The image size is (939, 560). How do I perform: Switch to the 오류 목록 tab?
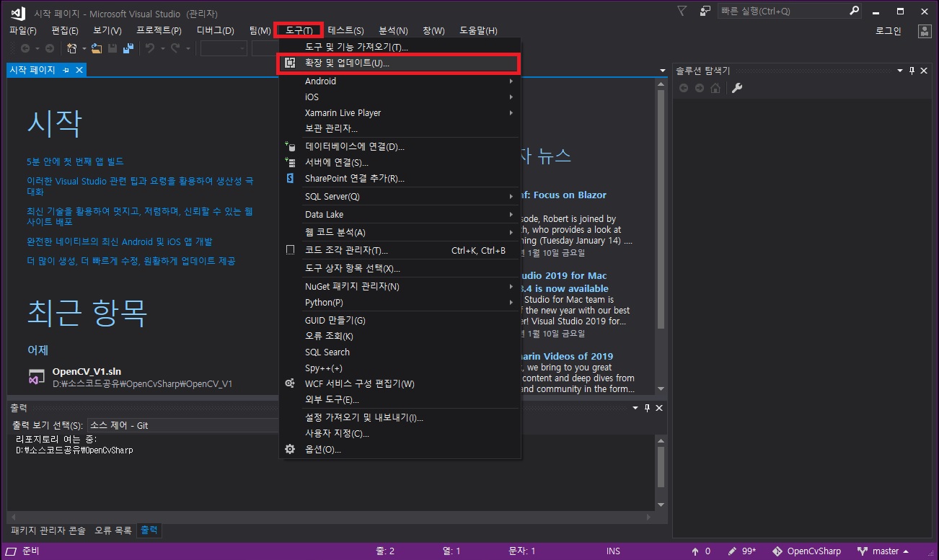click(x=113, y=530)
